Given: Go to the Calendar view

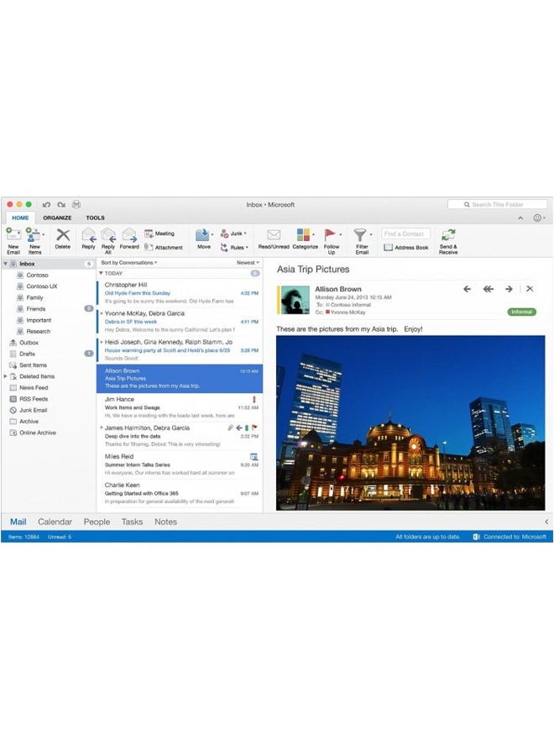Looking at the screenshot, I should 55,522.
